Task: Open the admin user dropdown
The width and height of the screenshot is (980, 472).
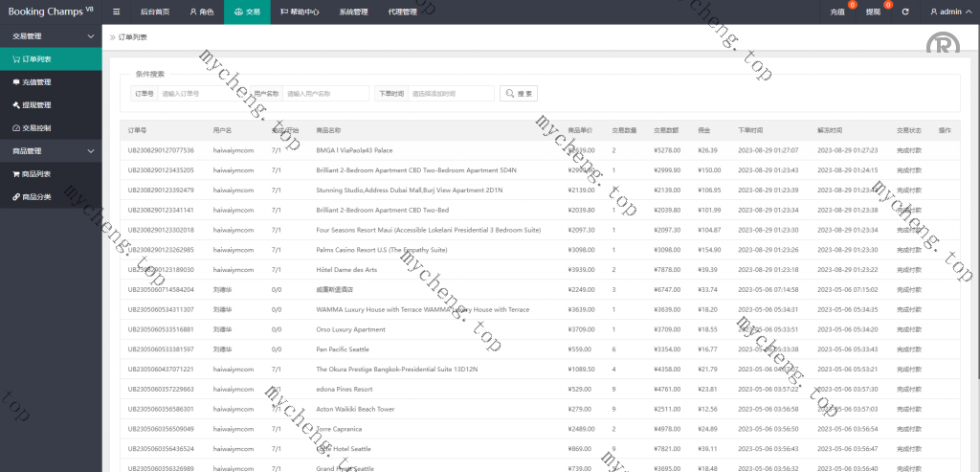Action: 949,11
